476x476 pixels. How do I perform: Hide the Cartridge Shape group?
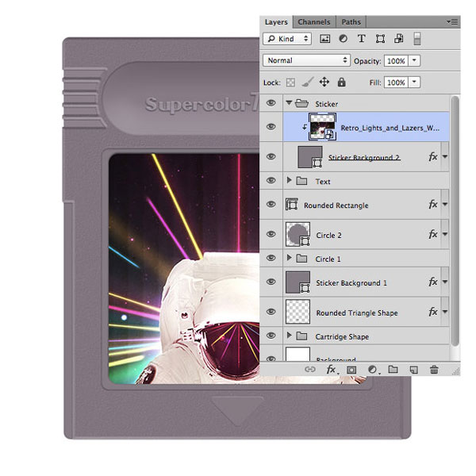[271, 336]
